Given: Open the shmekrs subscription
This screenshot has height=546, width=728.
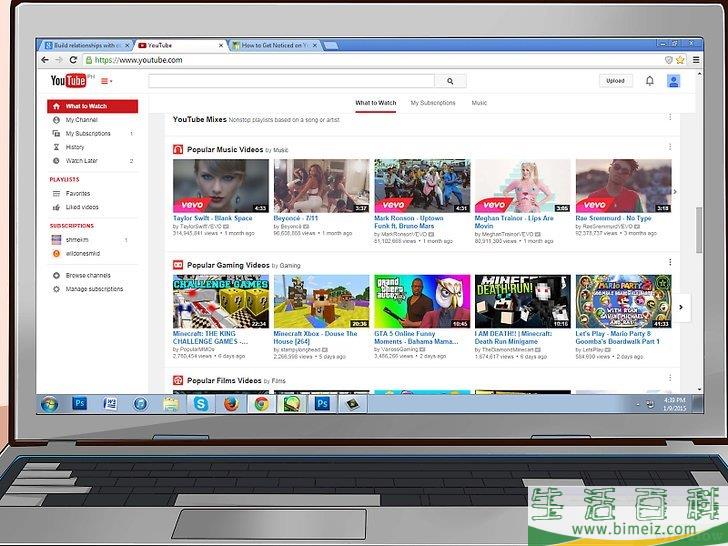Looking at the screenshot, I should pos(77,240).
